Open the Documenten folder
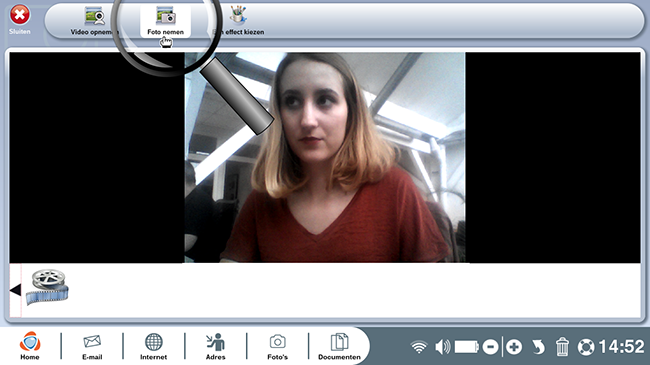The height and width of the screenshot is (365, 650). [340, 346]
